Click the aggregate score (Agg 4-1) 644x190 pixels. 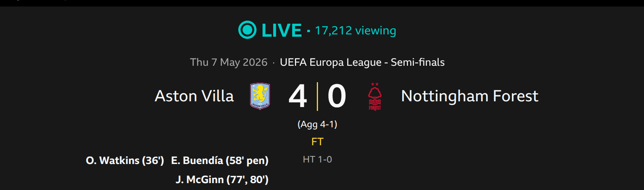(317, 124)
